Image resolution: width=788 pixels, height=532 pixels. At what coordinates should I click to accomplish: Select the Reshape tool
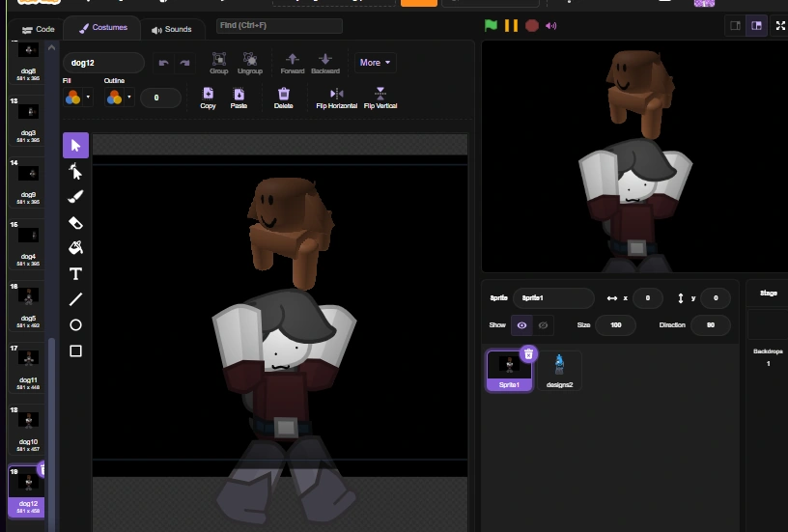pos(76,172)
